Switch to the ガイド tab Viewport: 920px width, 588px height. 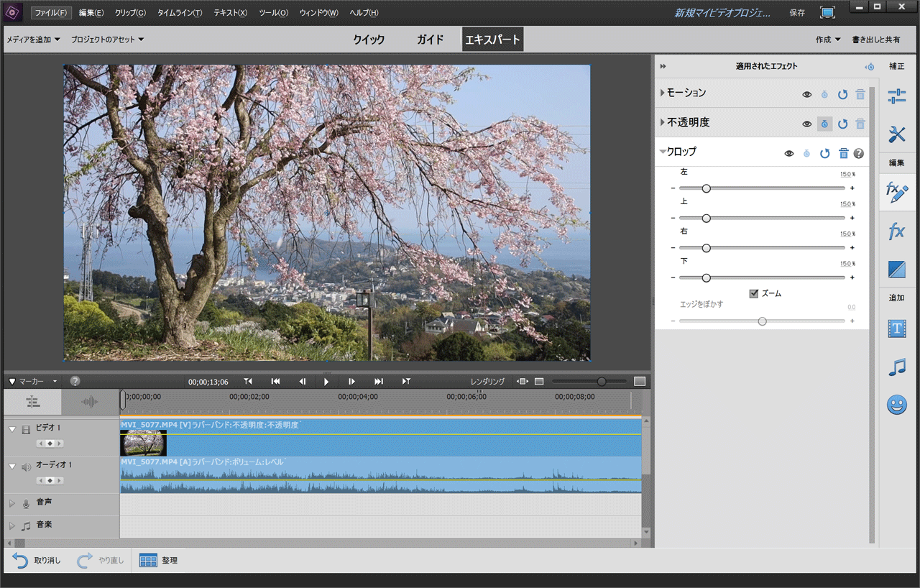(x=430, y=40)
